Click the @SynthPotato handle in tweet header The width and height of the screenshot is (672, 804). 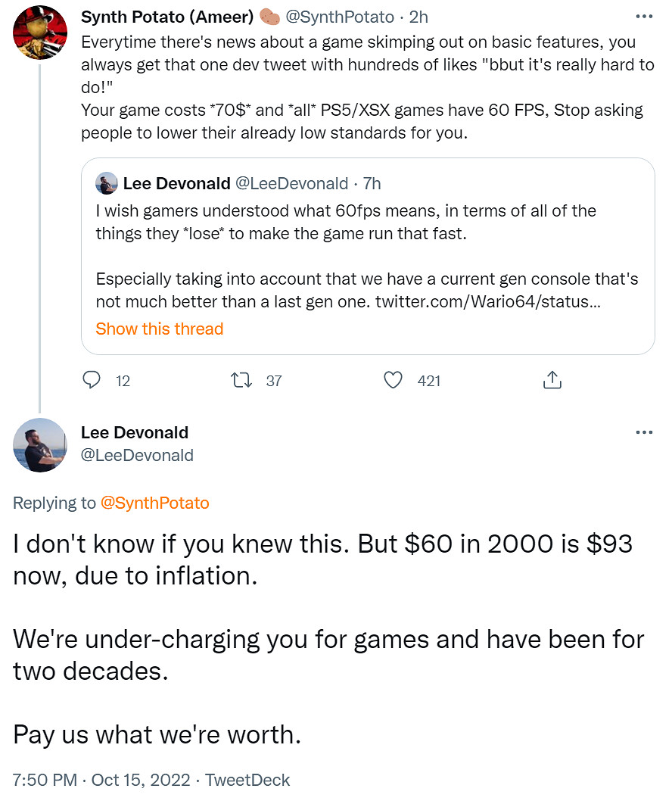point(340,17)
